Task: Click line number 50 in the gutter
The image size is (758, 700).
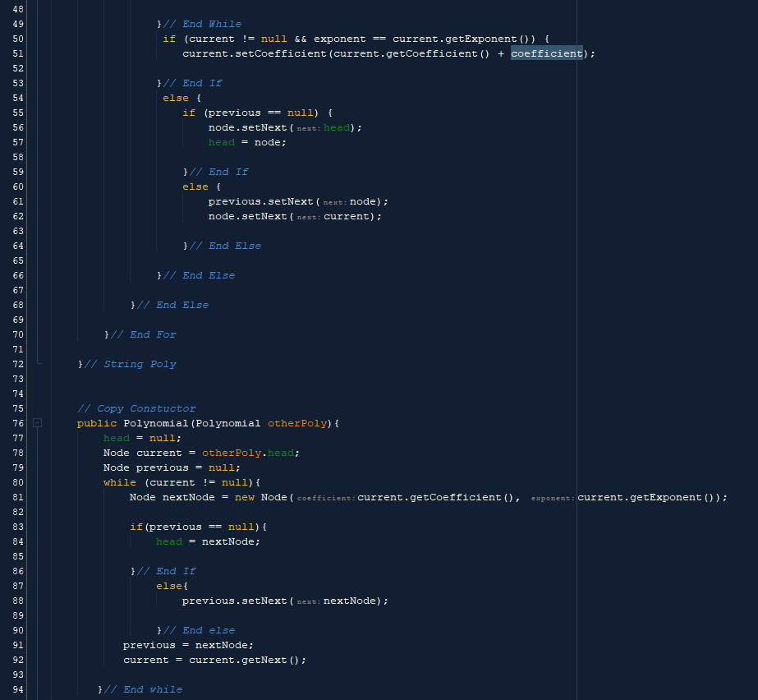Action: (18, 39)
